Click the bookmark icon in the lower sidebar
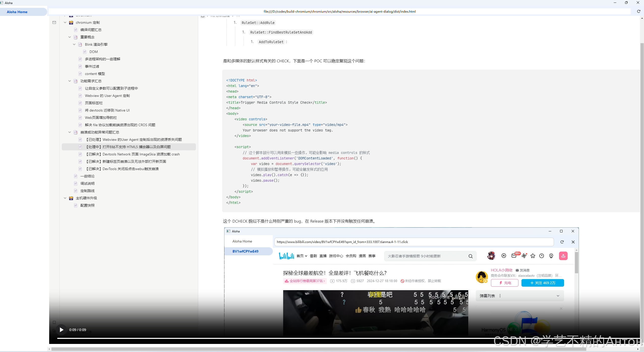Viewport: 644px width, 352px height. [54, 322]
